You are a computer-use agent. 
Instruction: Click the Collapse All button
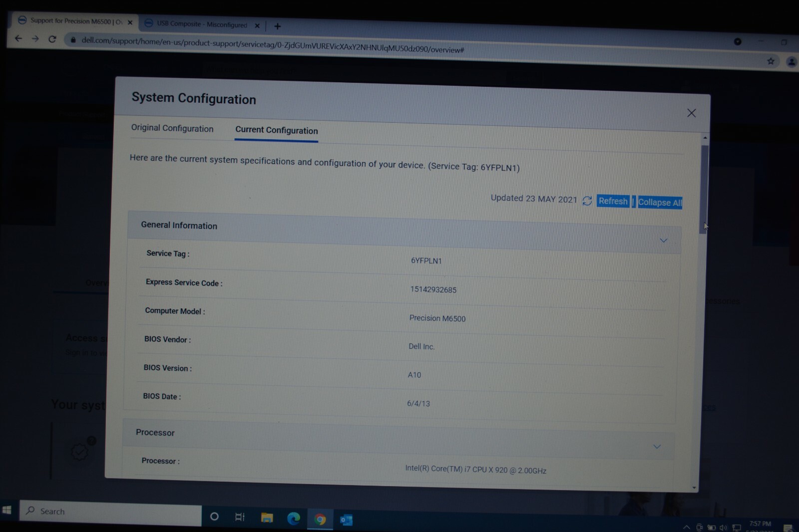tap(660, 202)
